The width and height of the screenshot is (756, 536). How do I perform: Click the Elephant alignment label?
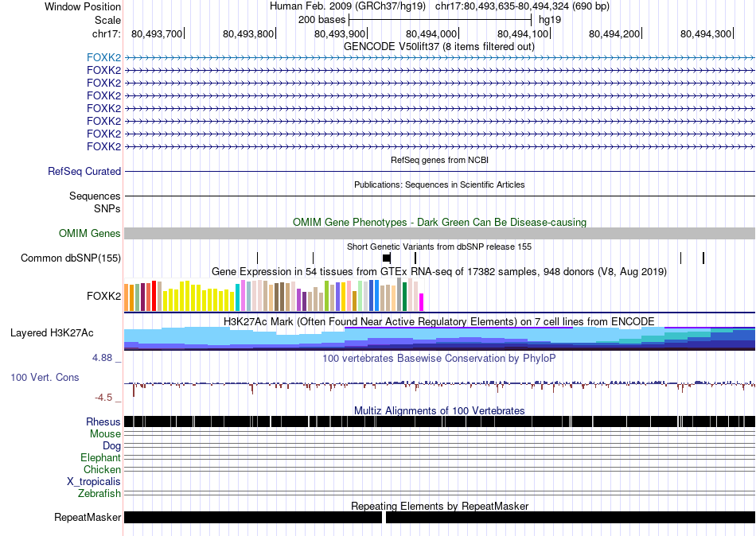[100, 458]
